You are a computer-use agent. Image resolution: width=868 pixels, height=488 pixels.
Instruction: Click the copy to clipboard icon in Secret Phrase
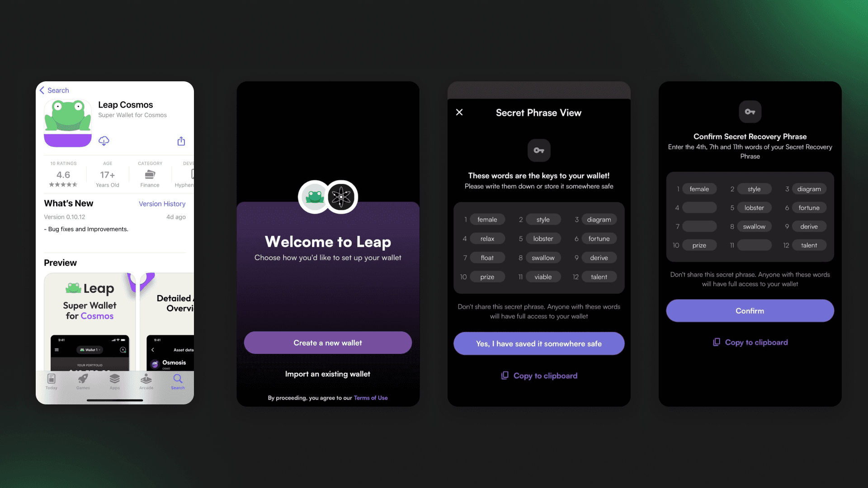tap(505, 375)
